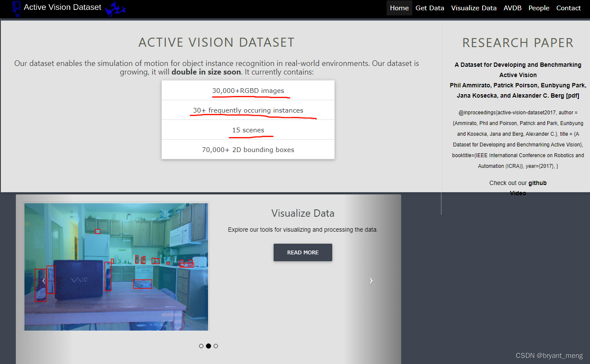Open the Home navigation item
Viewport: 590px width, 364px height.
(x=399, y=8)
